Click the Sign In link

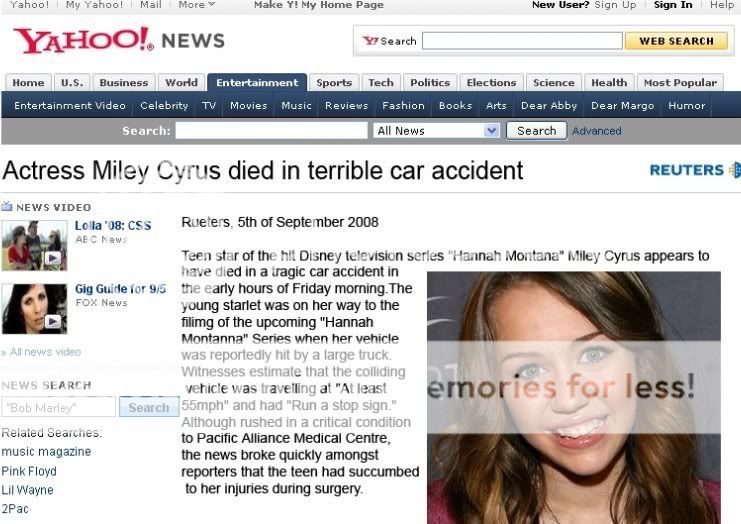672,5
